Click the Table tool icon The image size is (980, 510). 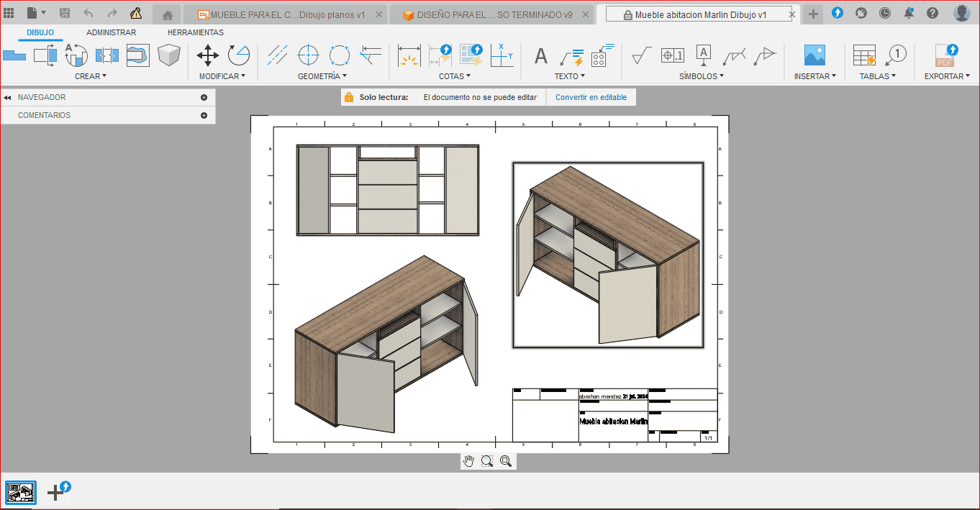tap(863, 55)
